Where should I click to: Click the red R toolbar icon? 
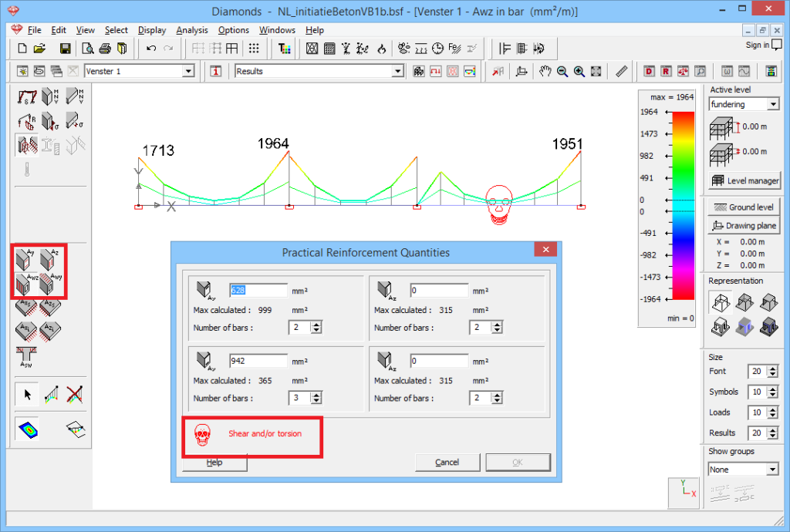666,72
